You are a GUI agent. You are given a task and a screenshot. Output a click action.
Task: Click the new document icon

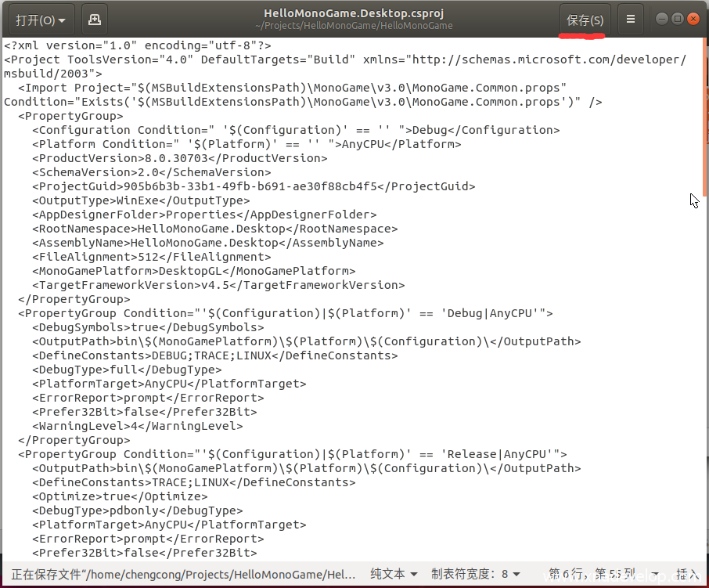(x=94, y=19)
